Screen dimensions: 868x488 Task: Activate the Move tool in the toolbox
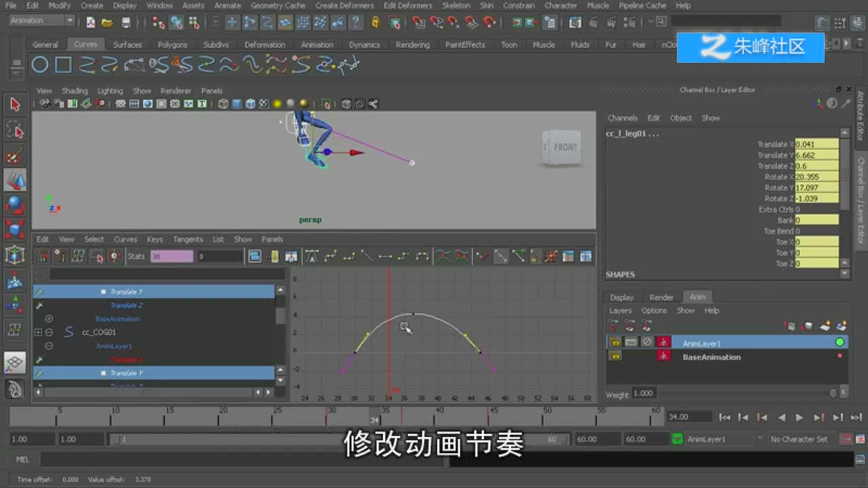(x=15, y=180)
